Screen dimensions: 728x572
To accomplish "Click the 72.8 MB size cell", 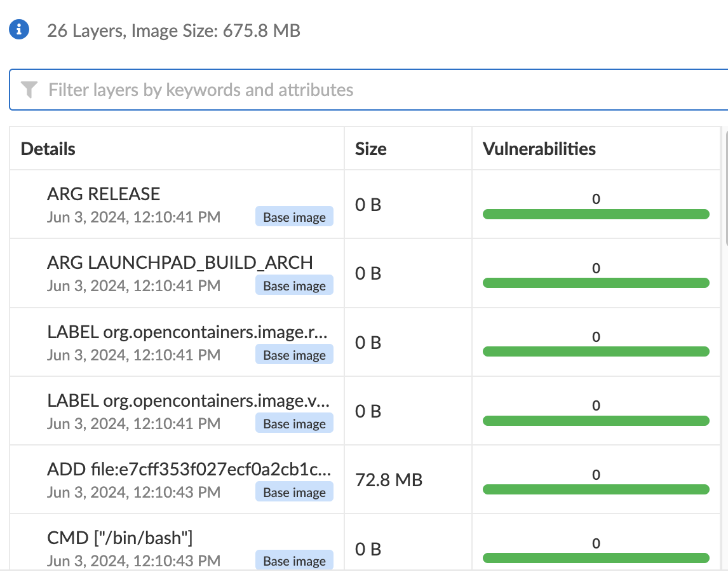I will [x=389, y=480].
